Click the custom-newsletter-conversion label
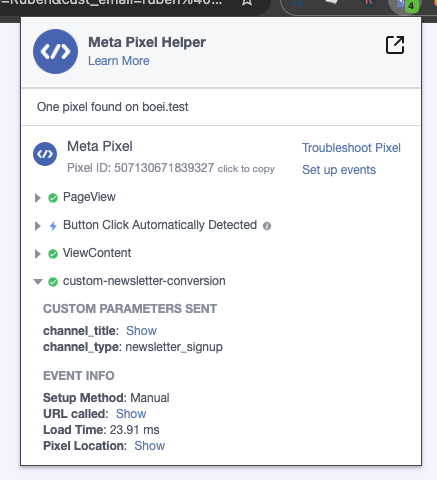 tap(144, 281)
